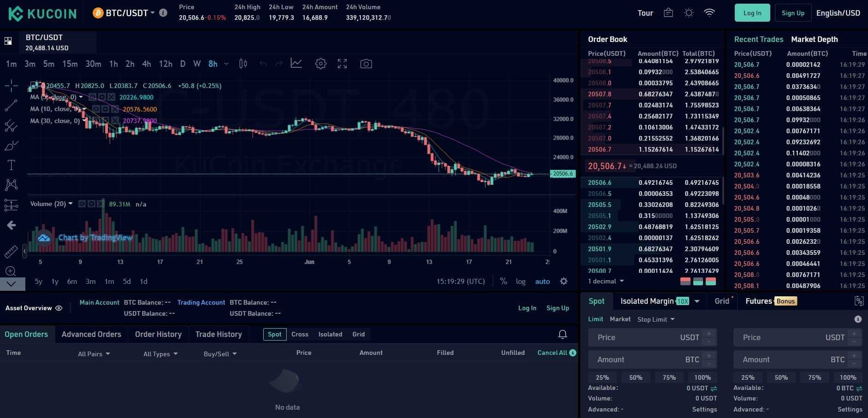Click Cancel All orders link
This screenshot has height=418, width=868.
pyautogui.click(x=552, y=353)
